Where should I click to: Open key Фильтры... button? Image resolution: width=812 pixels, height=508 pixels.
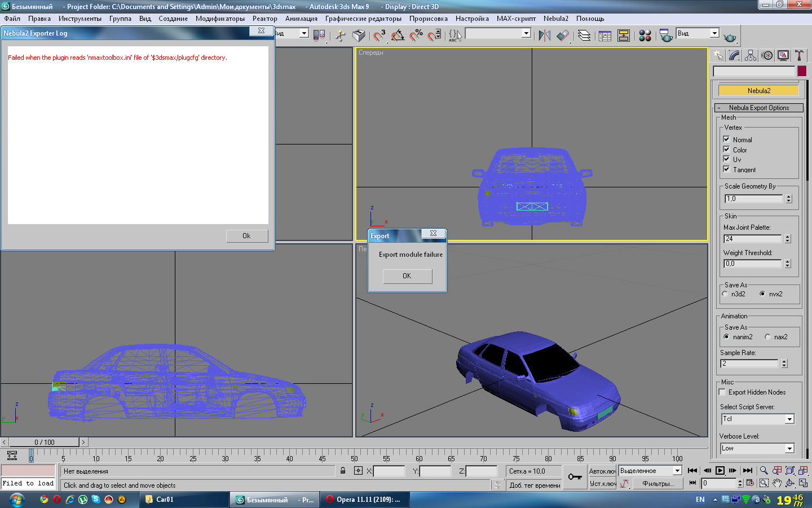click(x=657, y=484)
